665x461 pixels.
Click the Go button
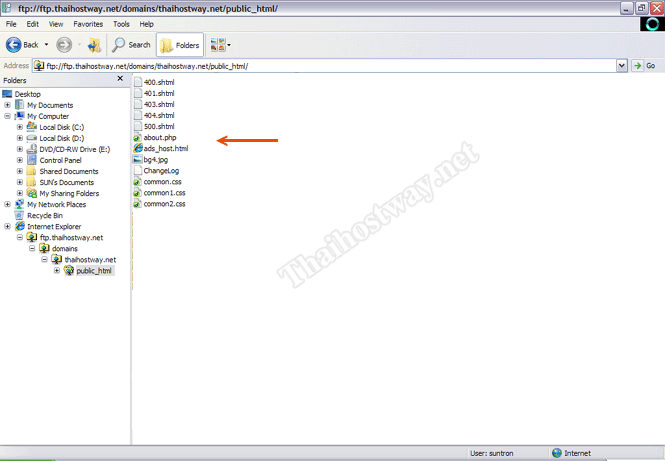[644, 66]
